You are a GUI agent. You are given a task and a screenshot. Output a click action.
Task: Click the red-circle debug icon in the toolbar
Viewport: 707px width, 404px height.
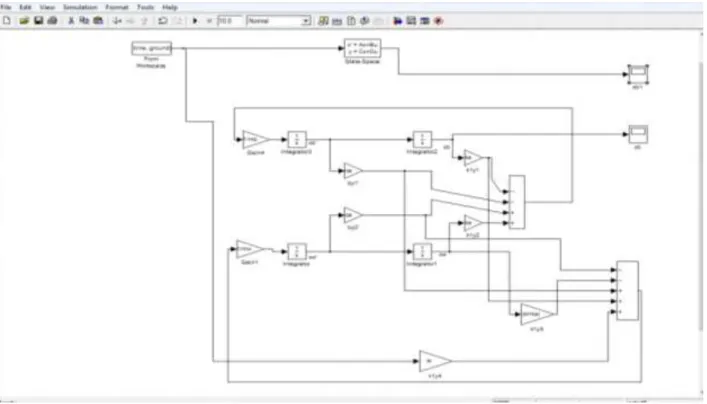pyautogui.click(x=438, y=21)
